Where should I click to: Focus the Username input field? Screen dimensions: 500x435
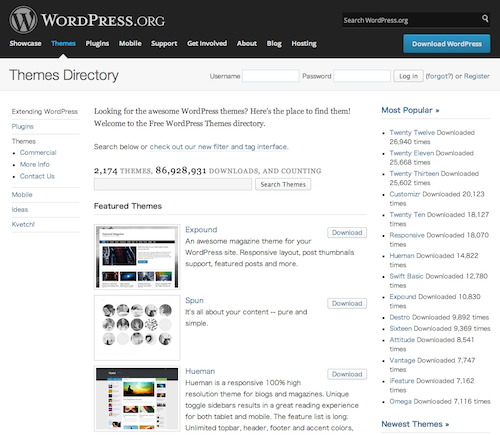coord(271,76)
